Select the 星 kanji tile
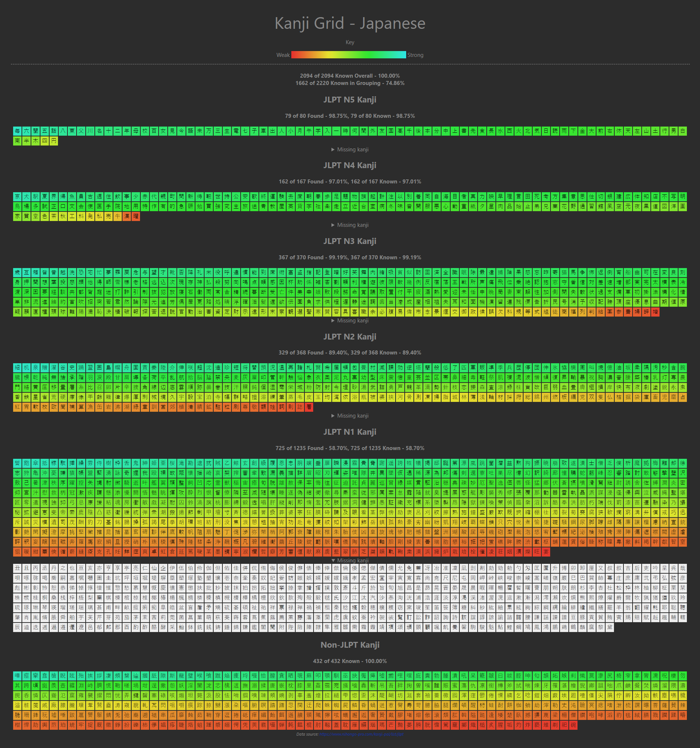This screenshot has height=748, width=700. (35, 397)
